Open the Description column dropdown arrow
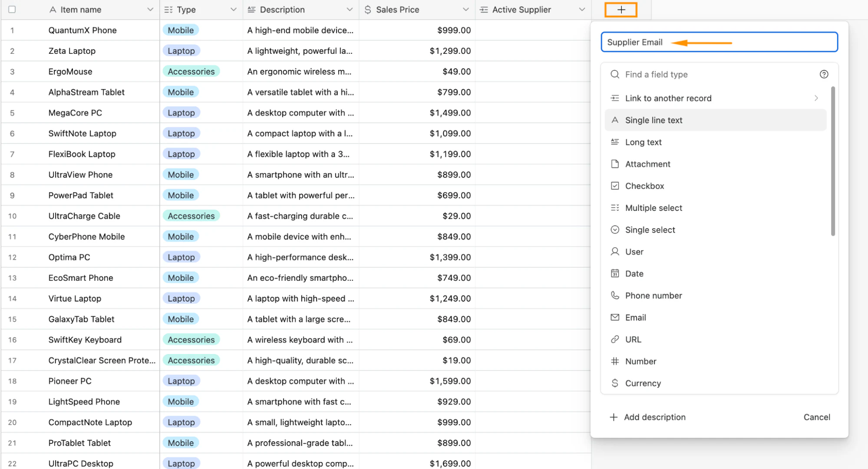868x469 pixels. tap(350, 10)
